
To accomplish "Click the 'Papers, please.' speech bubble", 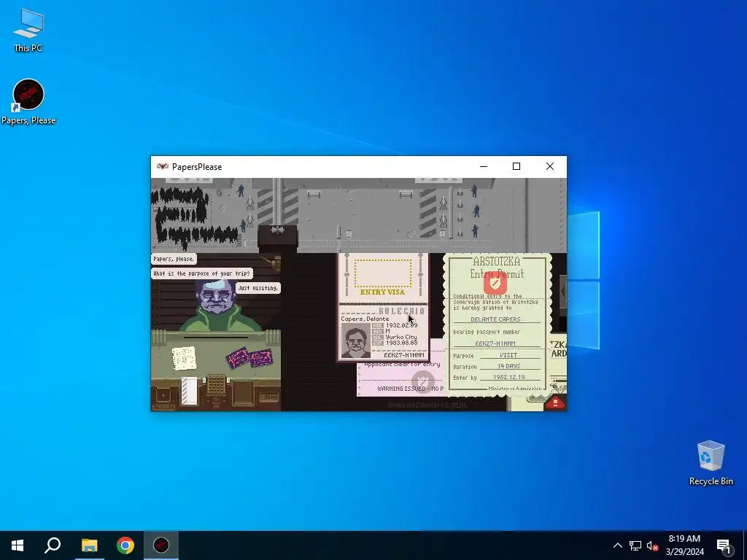I will [174, 259].
